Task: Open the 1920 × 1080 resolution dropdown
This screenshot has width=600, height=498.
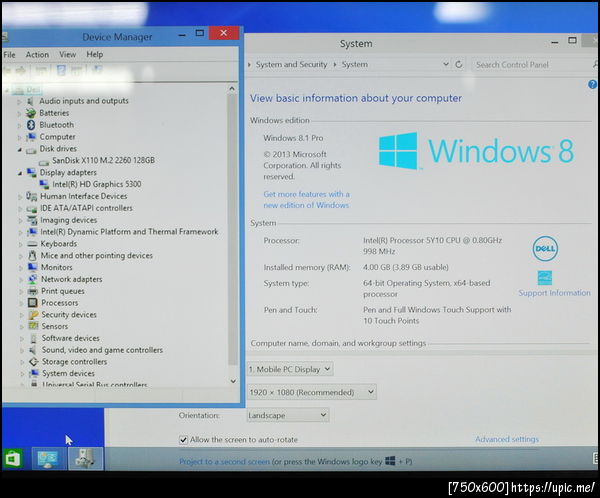Action: [x=311, y=392]
